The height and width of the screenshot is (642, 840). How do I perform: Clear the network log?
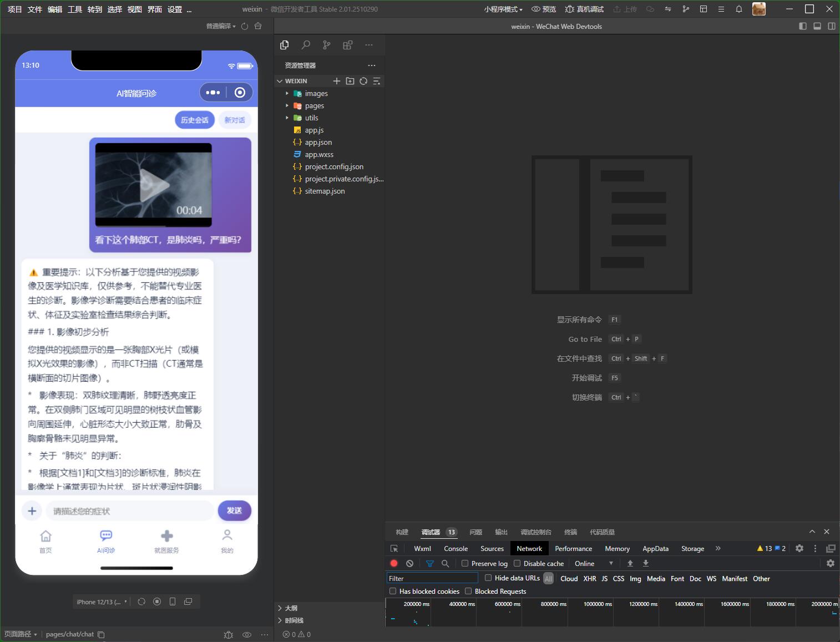click(409, 563)
